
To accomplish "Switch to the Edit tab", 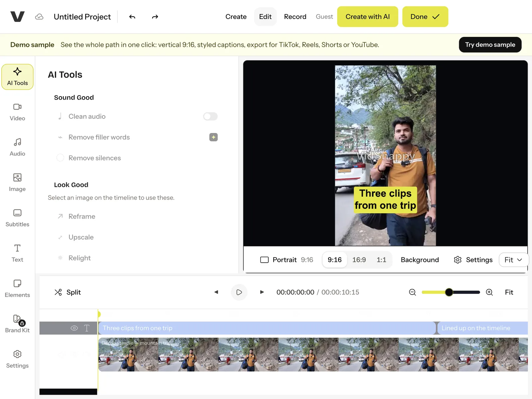I will pos(265,17).
